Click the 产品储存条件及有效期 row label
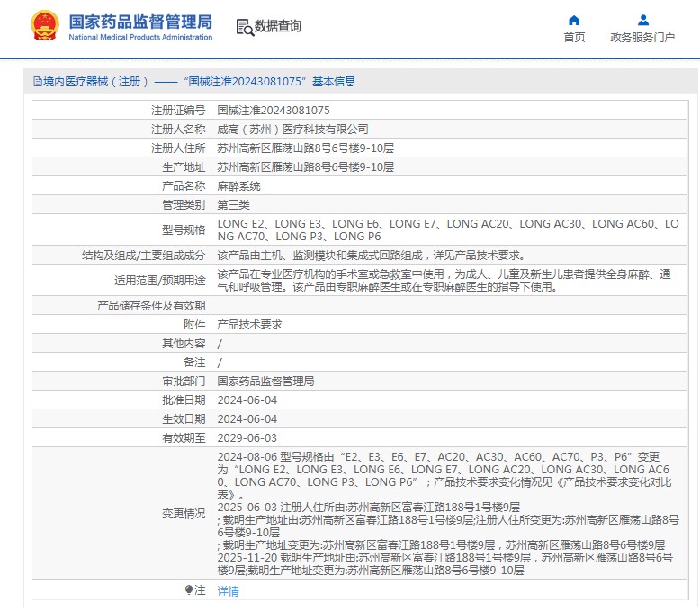 151,306
